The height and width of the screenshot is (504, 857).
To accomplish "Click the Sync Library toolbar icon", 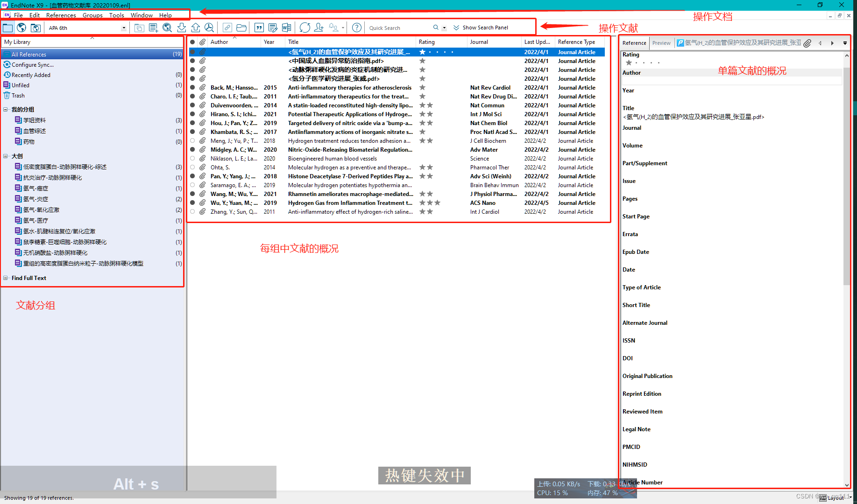I will pos(305,28).
